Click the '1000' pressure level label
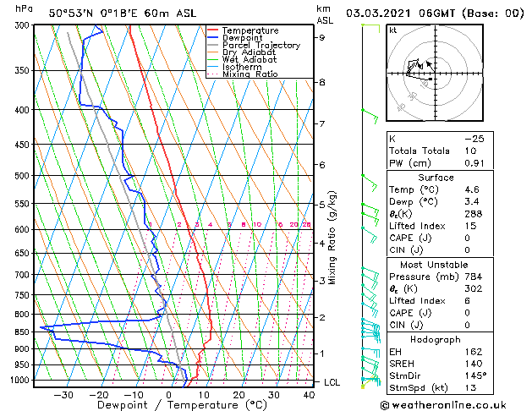This screenshot has height=411, width=532. click(x=21, y=381)
